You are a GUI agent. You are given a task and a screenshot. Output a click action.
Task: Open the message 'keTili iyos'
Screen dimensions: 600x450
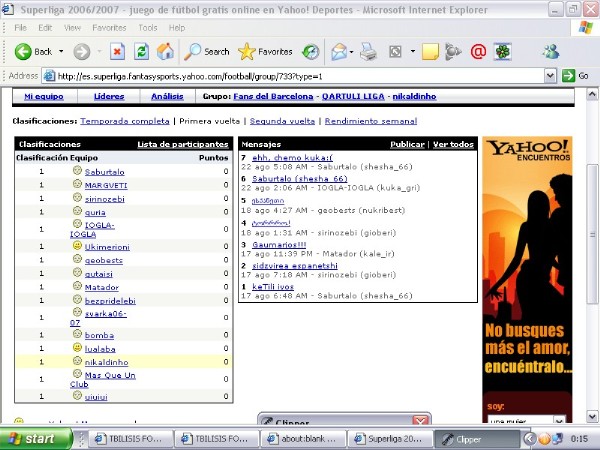click(273, 287)
